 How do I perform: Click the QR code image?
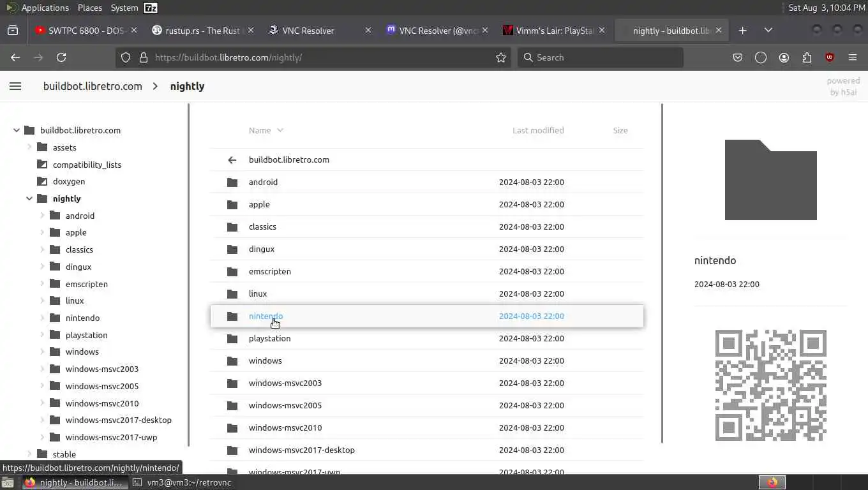(x=771, y=385)
